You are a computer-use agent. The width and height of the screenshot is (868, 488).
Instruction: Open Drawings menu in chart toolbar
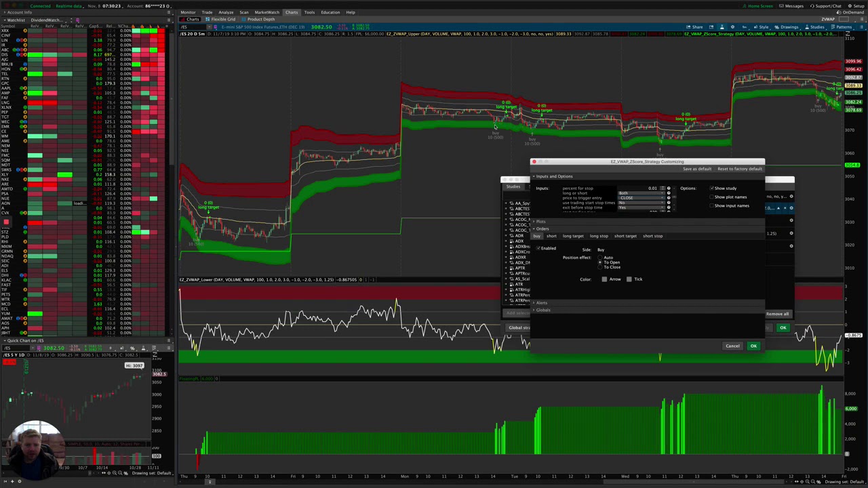tap(786, 26)
